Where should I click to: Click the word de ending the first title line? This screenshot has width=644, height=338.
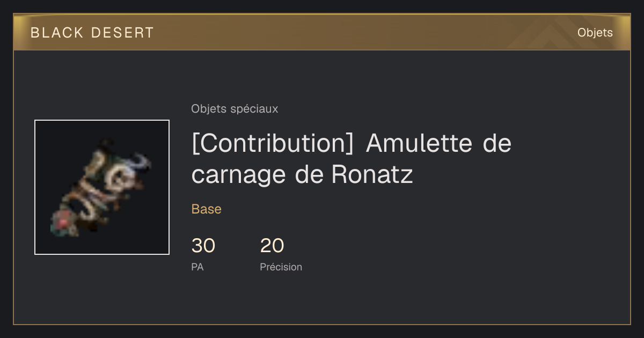[x=497, y=143]
